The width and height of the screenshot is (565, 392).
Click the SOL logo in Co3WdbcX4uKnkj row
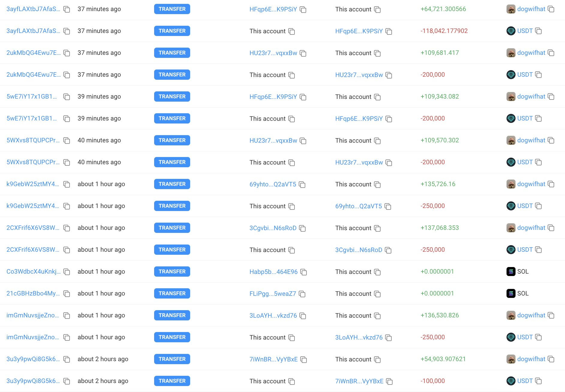[511, 272]
